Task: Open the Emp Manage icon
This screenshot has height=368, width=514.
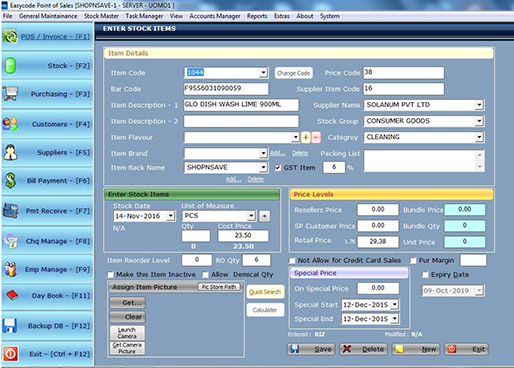Action: (x=10, y=269)
